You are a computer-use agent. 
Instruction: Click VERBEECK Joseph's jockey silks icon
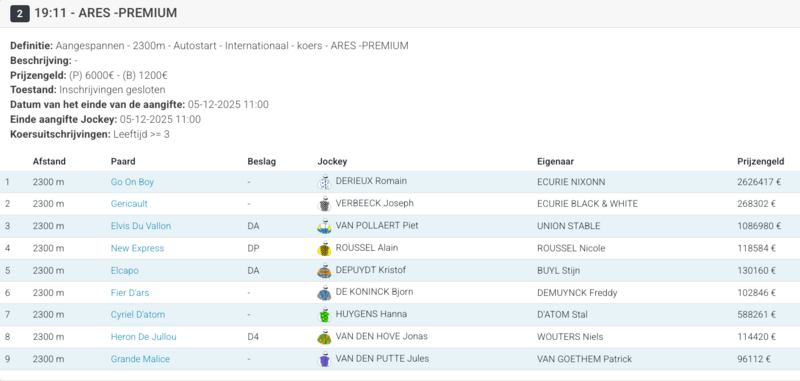[324, 204]
